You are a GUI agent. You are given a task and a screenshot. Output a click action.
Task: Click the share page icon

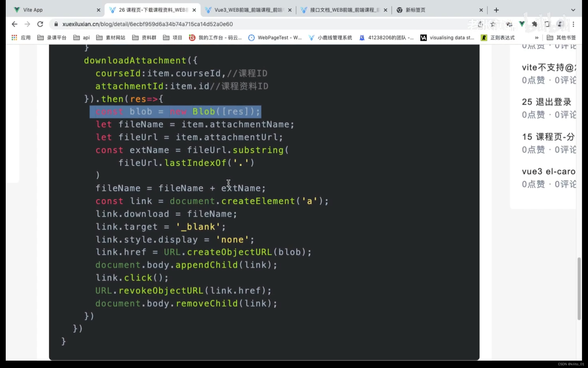point(480,24)
